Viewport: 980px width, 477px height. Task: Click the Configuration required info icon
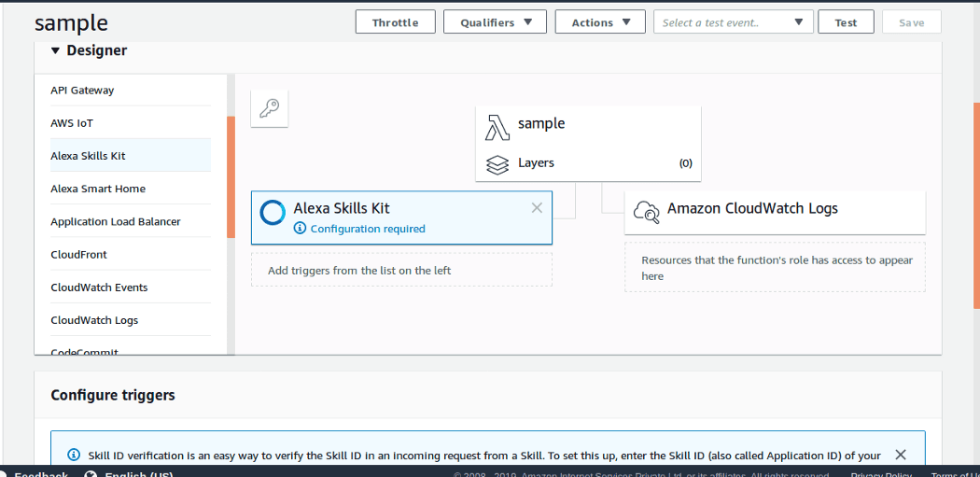pos(300,229)
